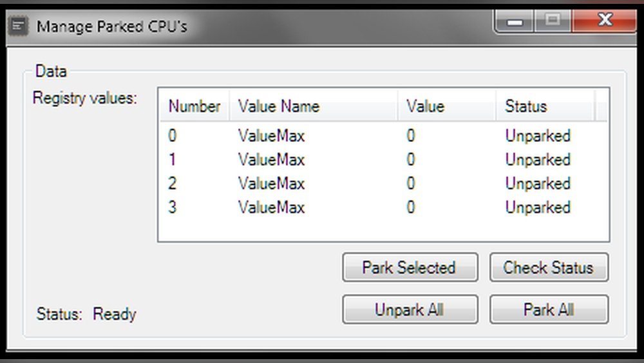Click the Unparked status of CPU 0

(x=537, y=136)
